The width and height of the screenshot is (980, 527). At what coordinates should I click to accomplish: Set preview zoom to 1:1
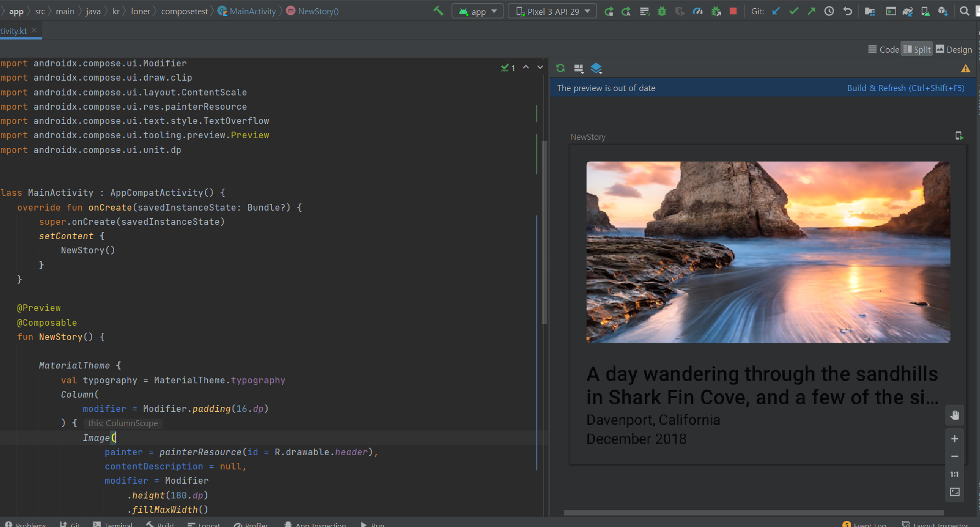pyautogui.click(x=955, y=474)
